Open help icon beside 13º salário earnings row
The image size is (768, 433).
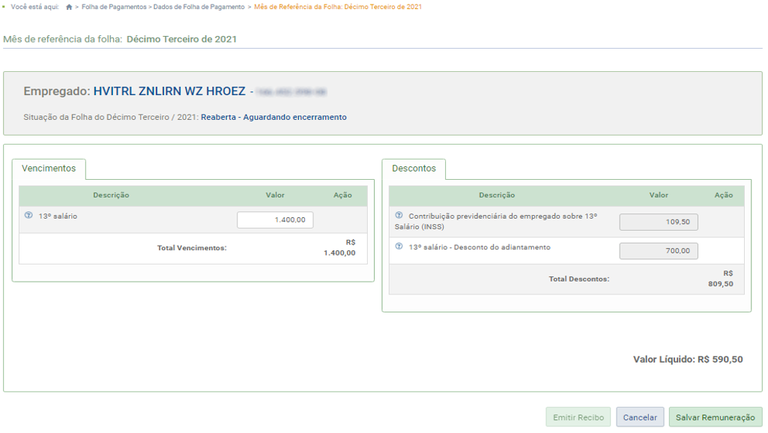(x=28, y=215)
